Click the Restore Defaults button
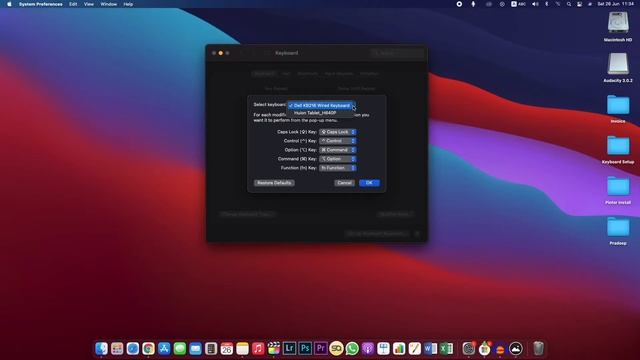Image resolution: width=640 pixels, height=360 pixels. [274, 183]
